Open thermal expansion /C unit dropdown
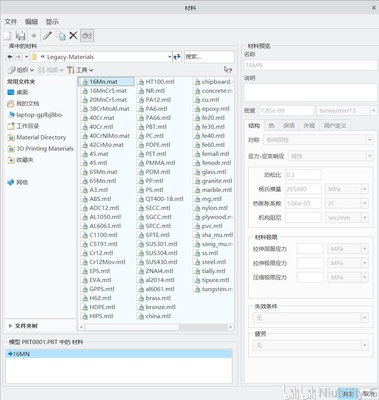The width and height of the screenshot is (379, 400). (x=347, y=203)
